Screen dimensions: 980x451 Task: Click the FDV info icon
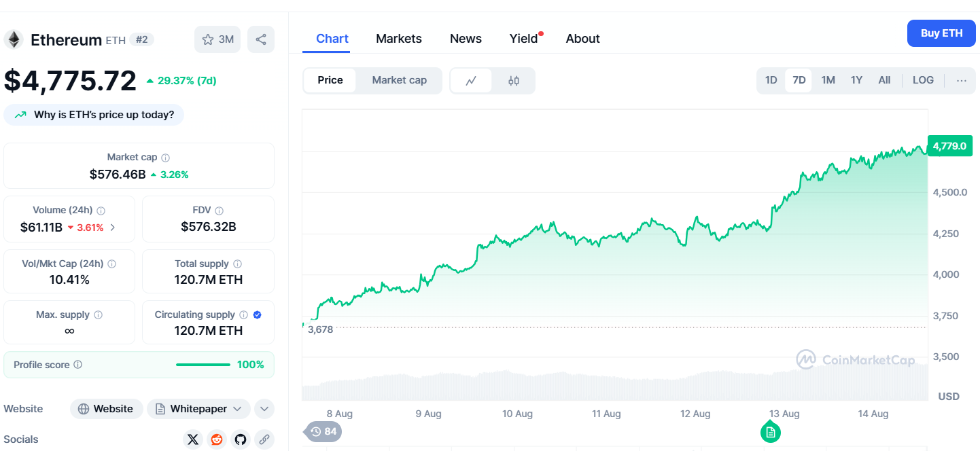pos(219,211)
